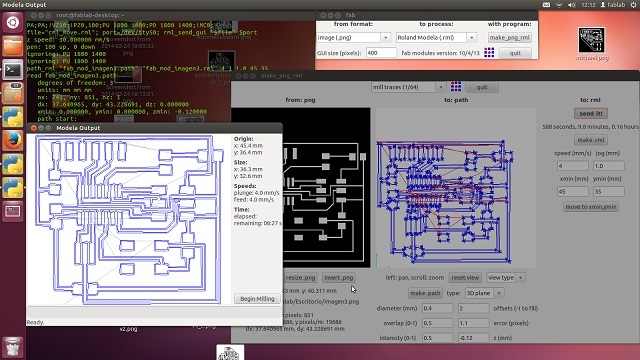Image resolution: width=640 pixels, height=360 pixels.
Task: Open the system power gear menu
Action: (x=634, y=4)
